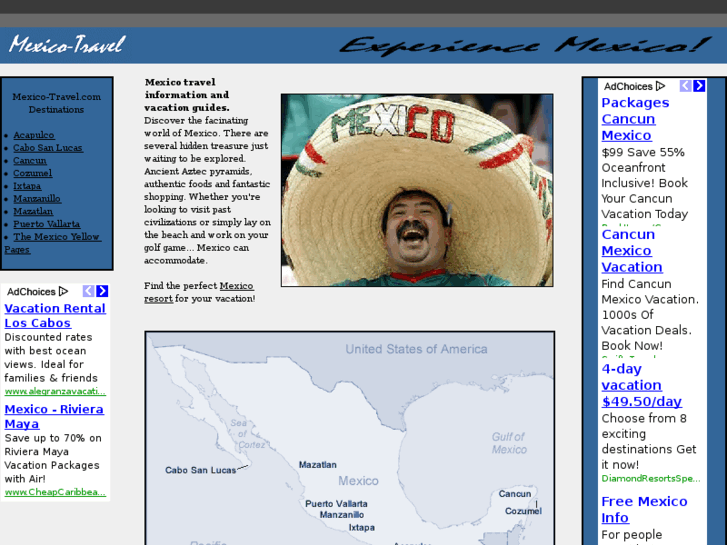Click Cozumel label on the map
The height and width of the screenshot is (545, 727).
click(x=523, y=511)
